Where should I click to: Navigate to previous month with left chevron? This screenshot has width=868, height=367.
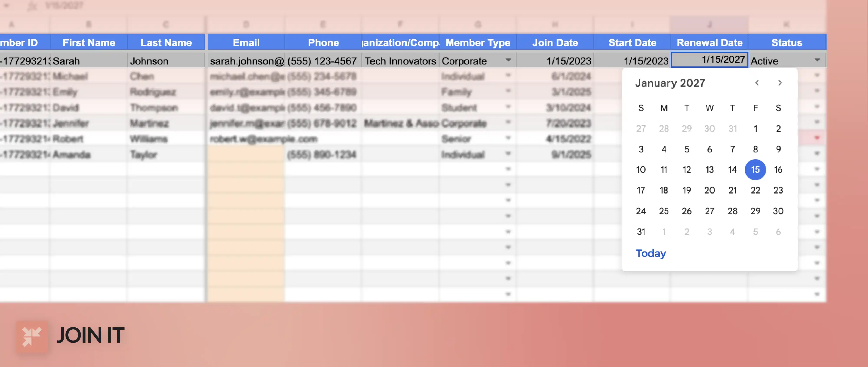(x=758, y=83)
